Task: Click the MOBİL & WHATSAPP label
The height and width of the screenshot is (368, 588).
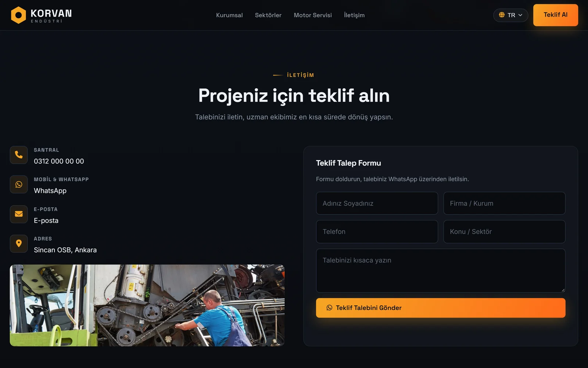Action: tap(61, 179)
